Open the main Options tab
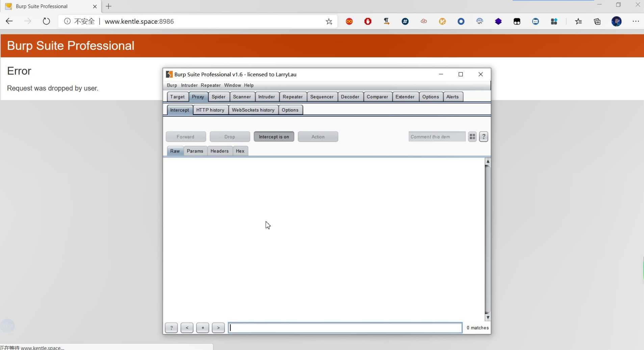The width and height of the screenshot is (644, 350). tap(431, 97)
